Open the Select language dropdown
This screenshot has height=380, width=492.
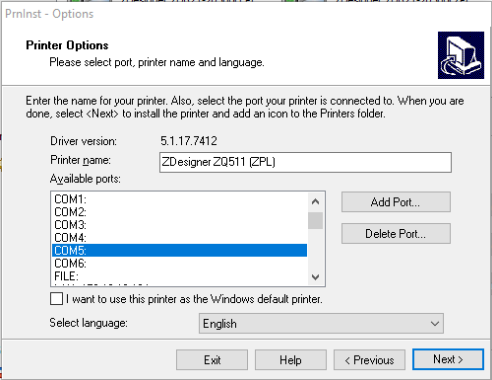click(x=321, y=323)
